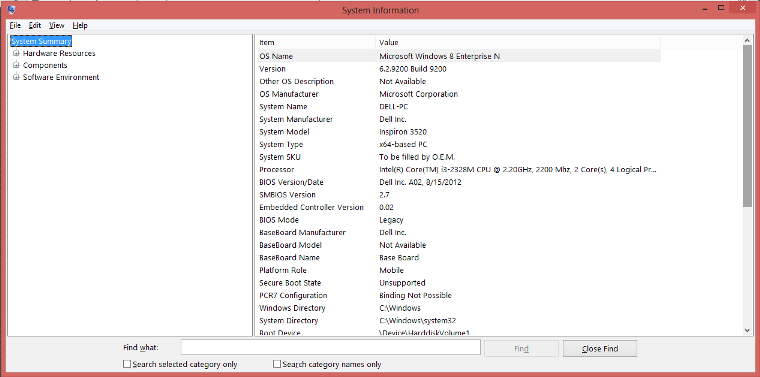
Task: Click the System Information app icon in title bar
Action: point(11,9)
